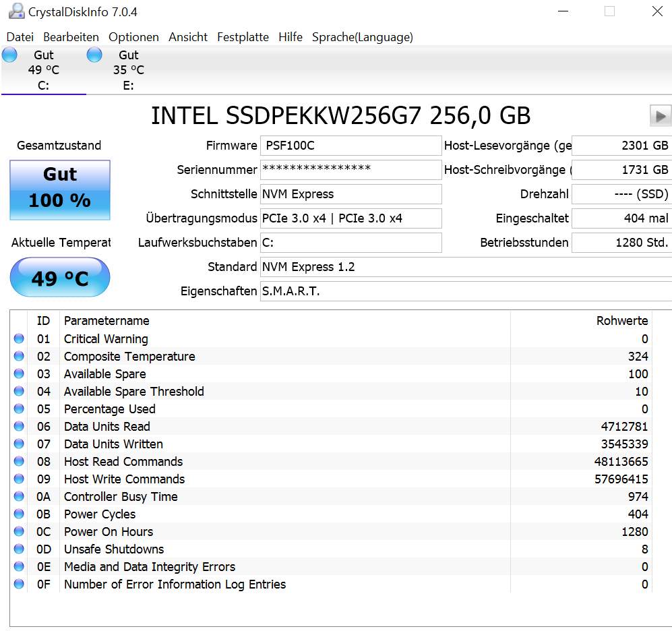The width and height of the screenshot is (672, 631).
Task: Select the Critical Warning parameter name
Action: [x=106, y=339]
